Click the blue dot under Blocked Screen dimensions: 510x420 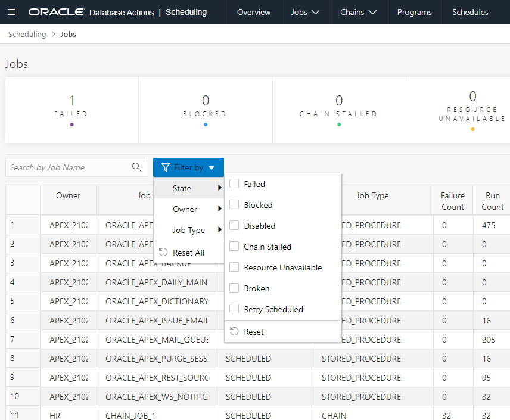coord(206,125)
